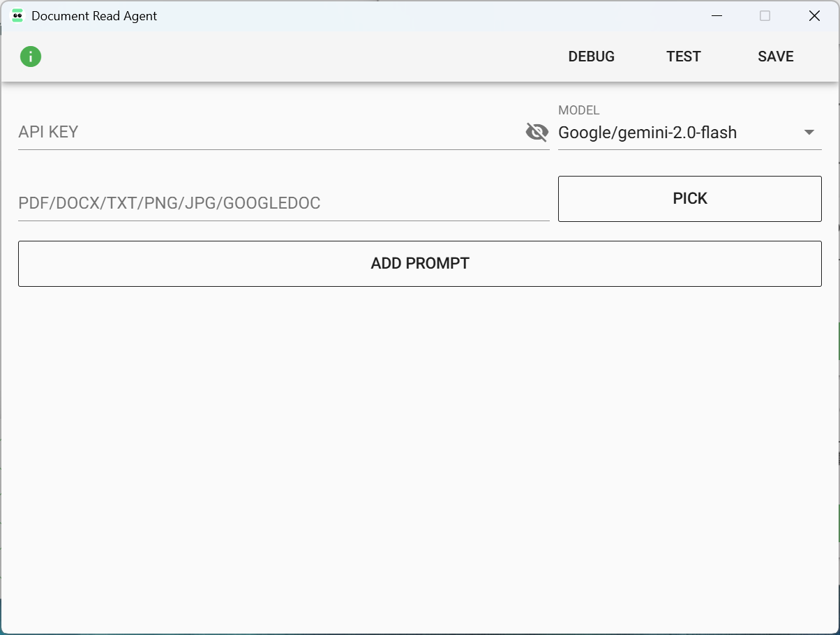Focus the API KEY input field
This screenshot has width=840, height=635.
(269, 132)
